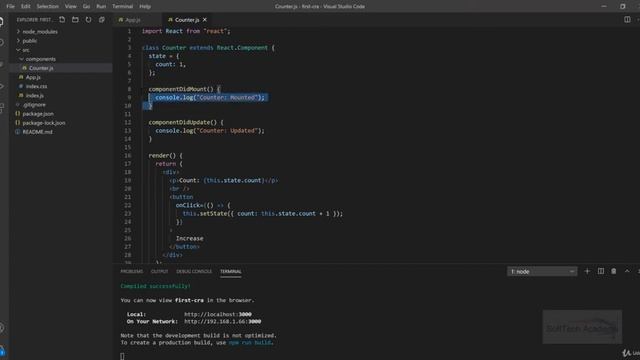640x360 pixels.
Task: Open the Selection menu
Action: 47,6
